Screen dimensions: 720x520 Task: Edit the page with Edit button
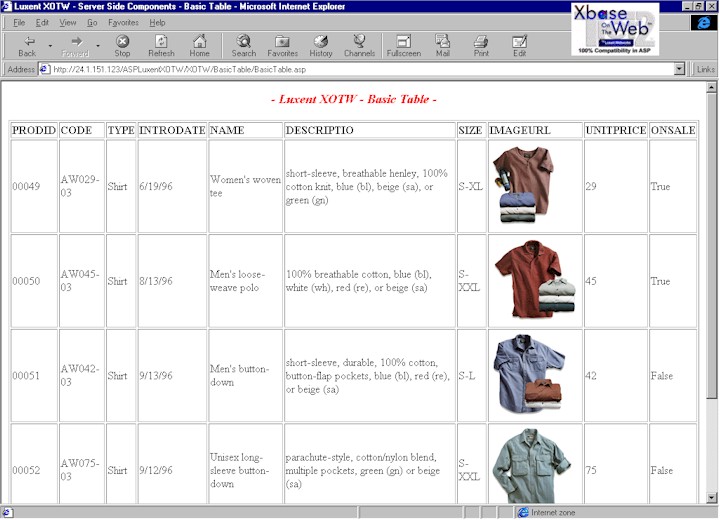click(x=519, y=46)
